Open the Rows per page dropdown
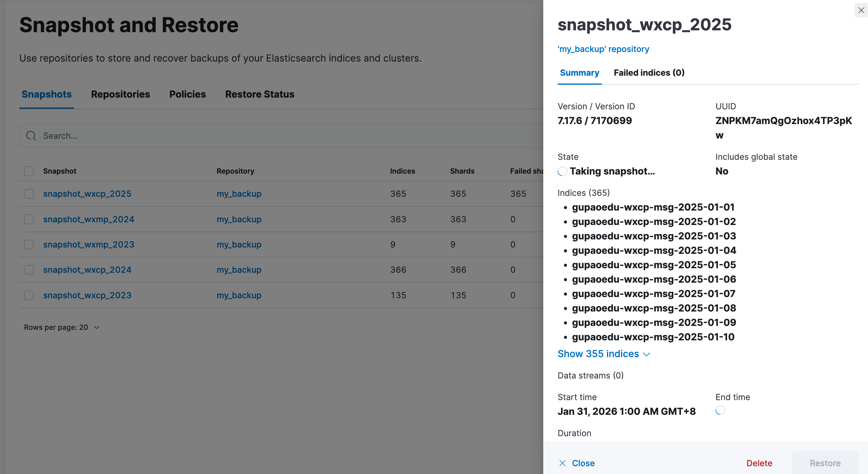The image size is (868, 474). 62,327
